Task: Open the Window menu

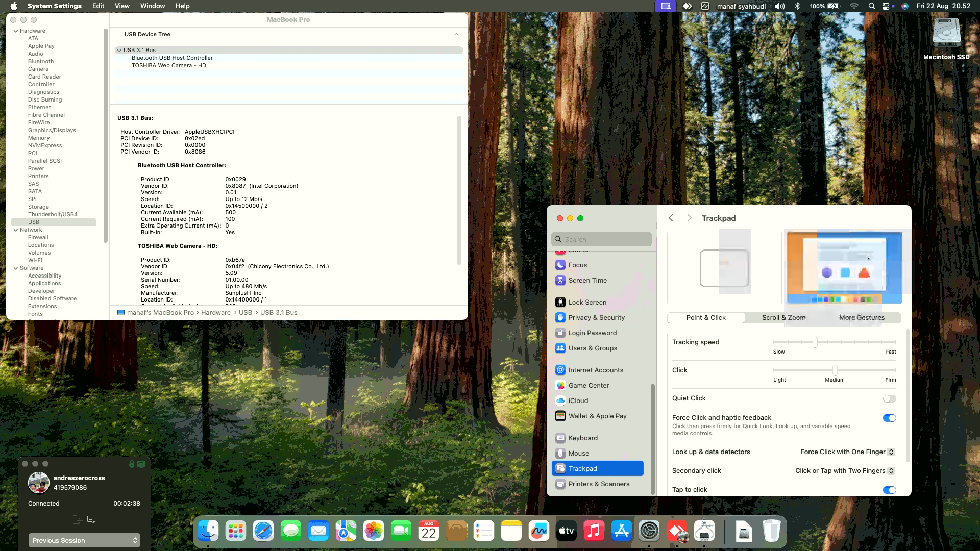Action: click(153, 6)
